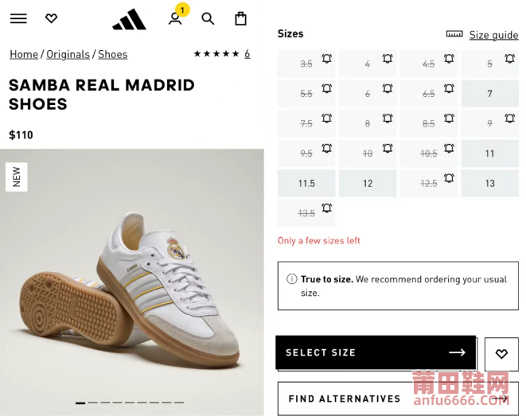Screen dimensions: 526x420
Task: Click FIND ALTERNATIVES button
Action: tap(398, 399)
